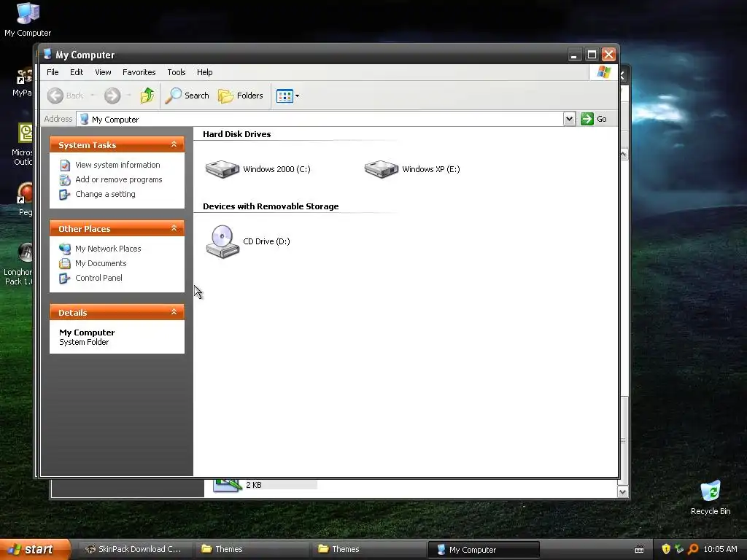The height and width of the screenshot is (560, 747).
Task: Click the 10:05 AM clock
Action: click(720, 550)
